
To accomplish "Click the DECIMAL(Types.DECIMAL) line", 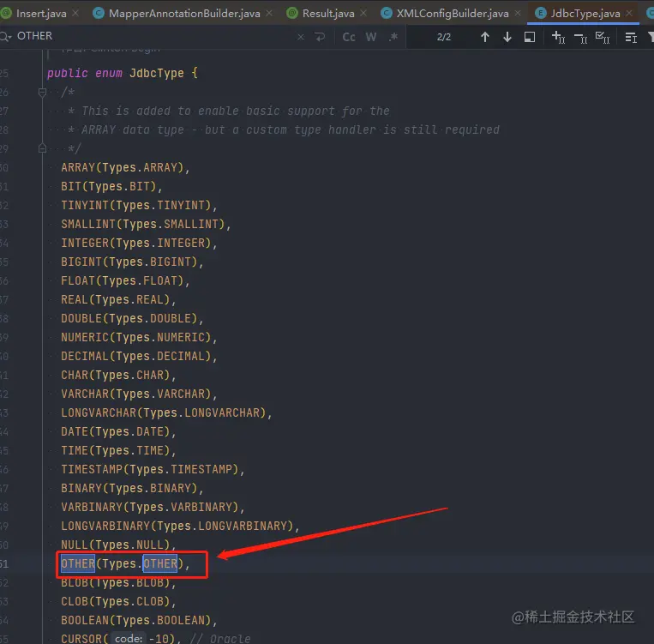I will click(139, 356).
